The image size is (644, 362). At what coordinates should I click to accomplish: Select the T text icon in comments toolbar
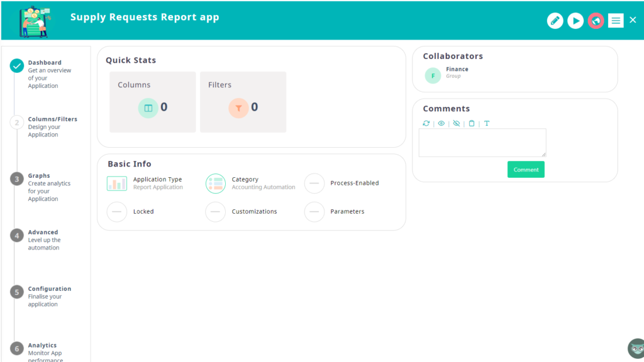coord(487,123)
